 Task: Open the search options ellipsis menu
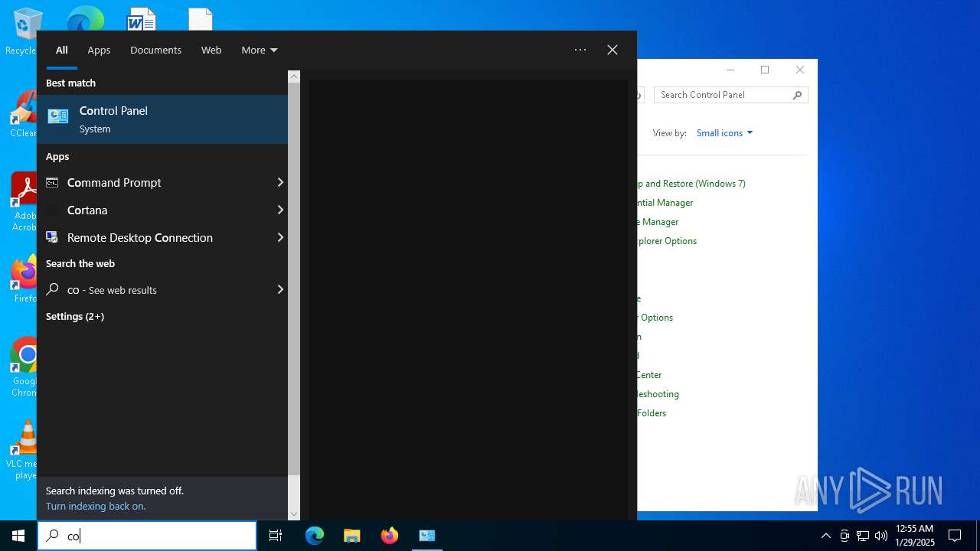click(580, 50)
